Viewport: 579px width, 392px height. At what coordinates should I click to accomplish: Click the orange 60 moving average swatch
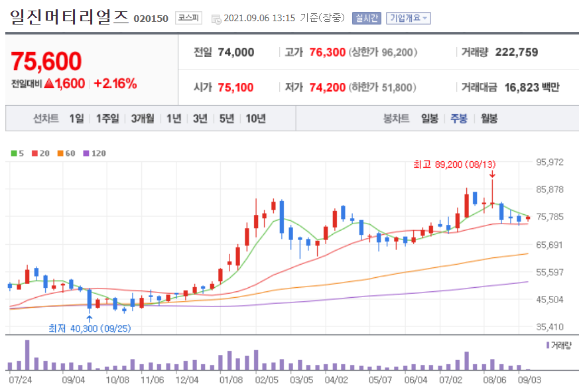pyautogui.click(x=60, y=153)
